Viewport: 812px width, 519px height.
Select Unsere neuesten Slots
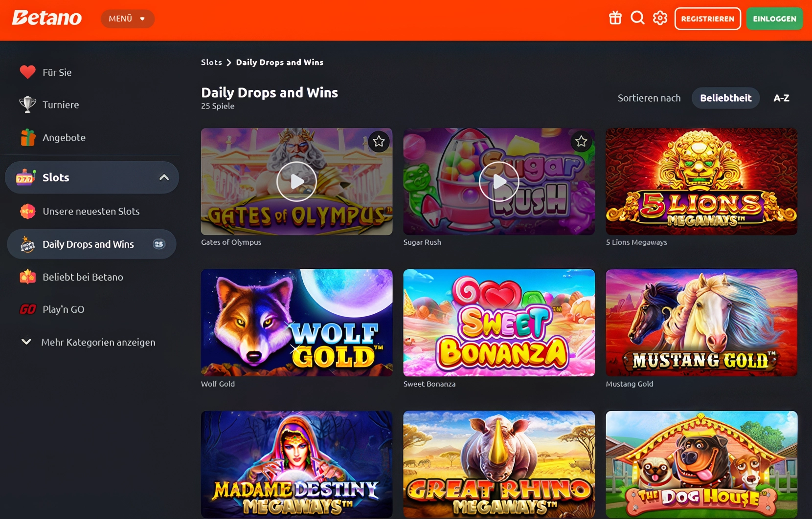coord(91,212)
